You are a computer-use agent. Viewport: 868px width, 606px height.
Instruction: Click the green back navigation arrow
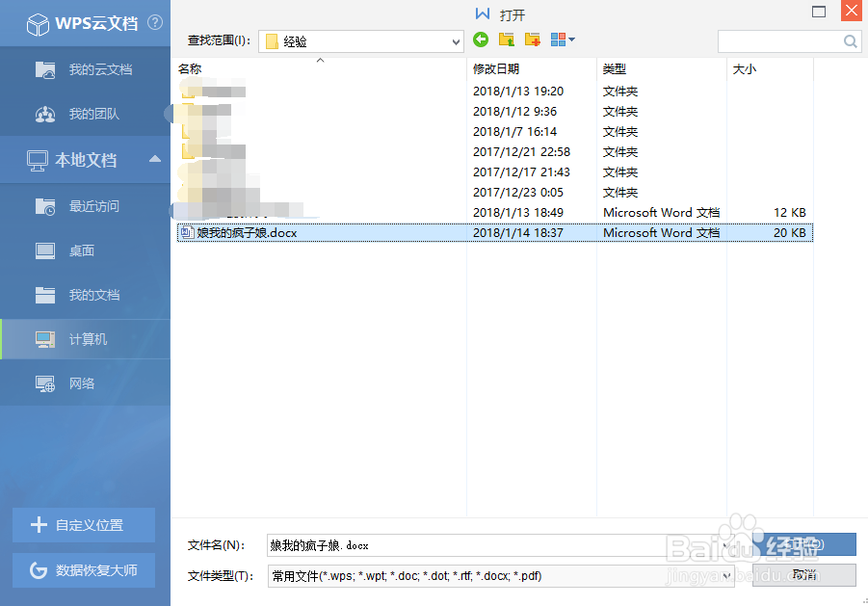coord(480,40)
